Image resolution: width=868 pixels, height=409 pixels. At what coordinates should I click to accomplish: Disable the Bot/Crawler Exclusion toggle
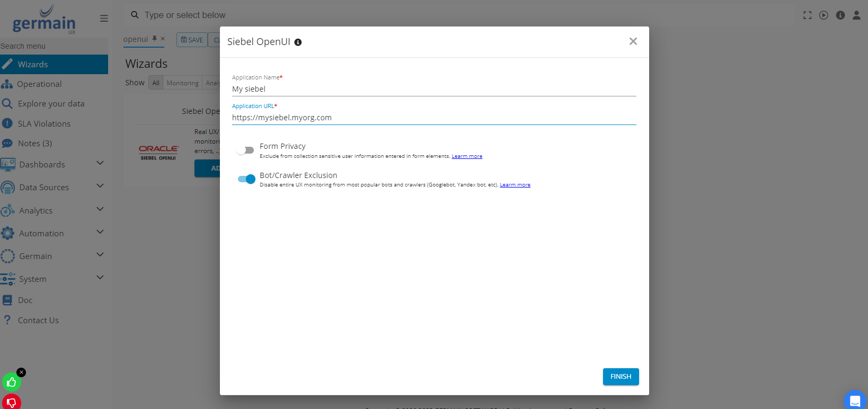tap(246, 179)
